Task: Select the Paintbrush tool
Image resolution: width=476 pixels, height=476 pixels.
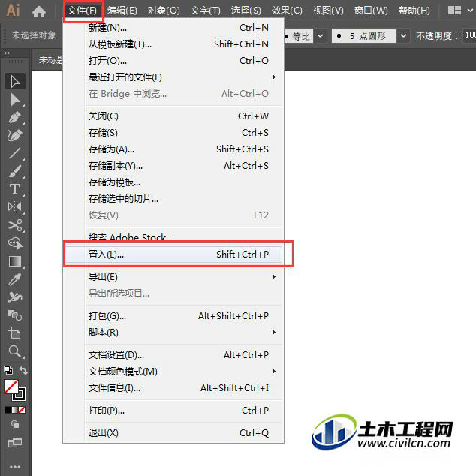Action: (x=15, y=171)
